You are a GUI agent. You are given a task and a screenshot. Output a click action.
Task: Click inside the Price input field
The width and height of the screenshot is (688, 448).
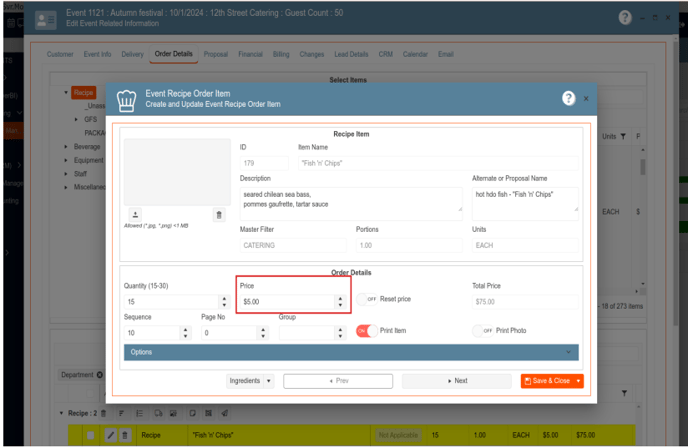pos(286,301)
